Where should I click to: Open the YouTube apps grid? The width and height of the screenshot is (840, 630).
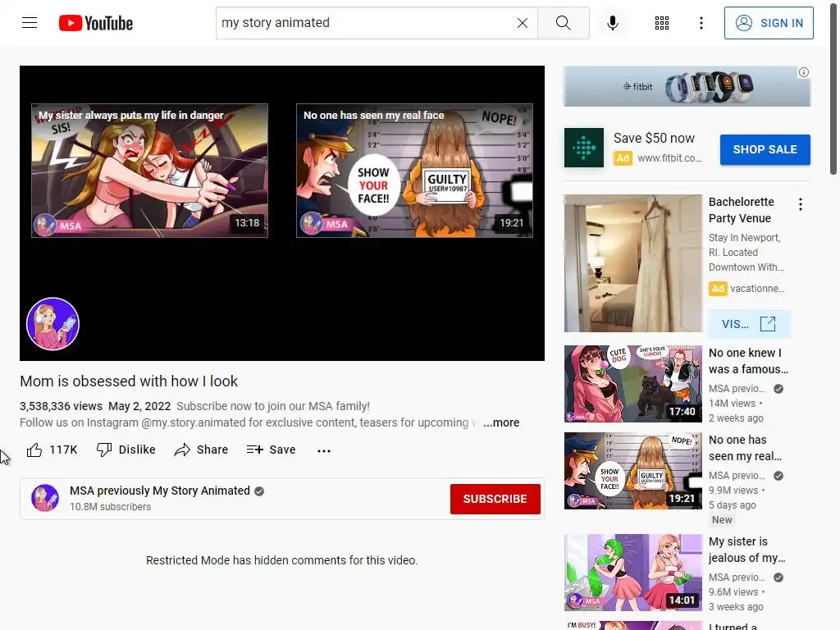(x=662, y=23)
